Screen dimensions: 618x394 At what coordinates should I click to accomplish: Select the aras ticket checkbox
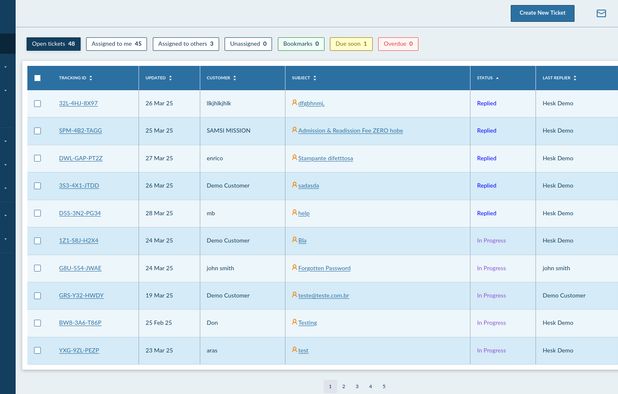point(37,350)
